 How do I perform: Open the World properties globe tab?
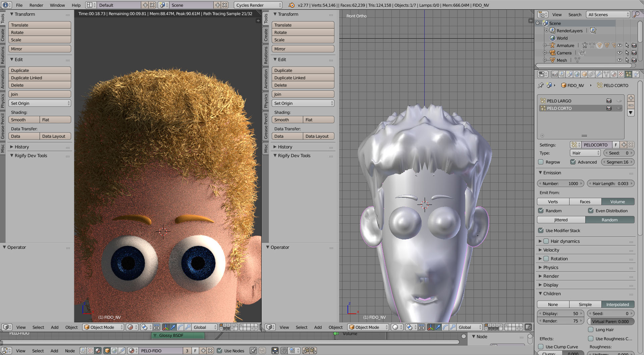[577, 74]
